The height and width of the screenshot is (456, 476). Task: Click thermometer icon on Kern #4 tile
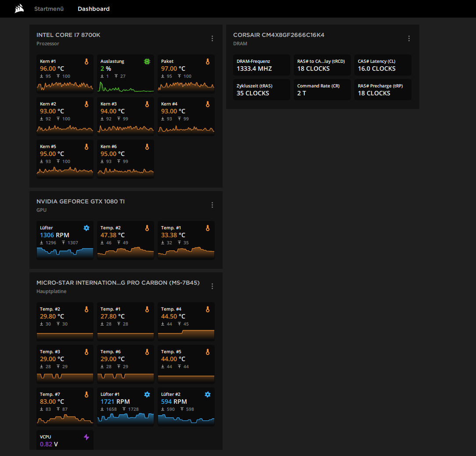click(208, 104)
